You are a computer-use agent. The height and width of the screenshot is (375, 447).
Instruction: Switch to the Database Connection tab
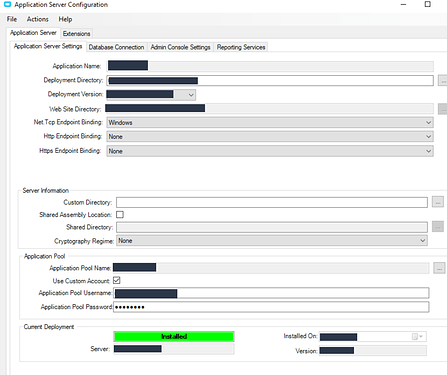pos(116,47)
